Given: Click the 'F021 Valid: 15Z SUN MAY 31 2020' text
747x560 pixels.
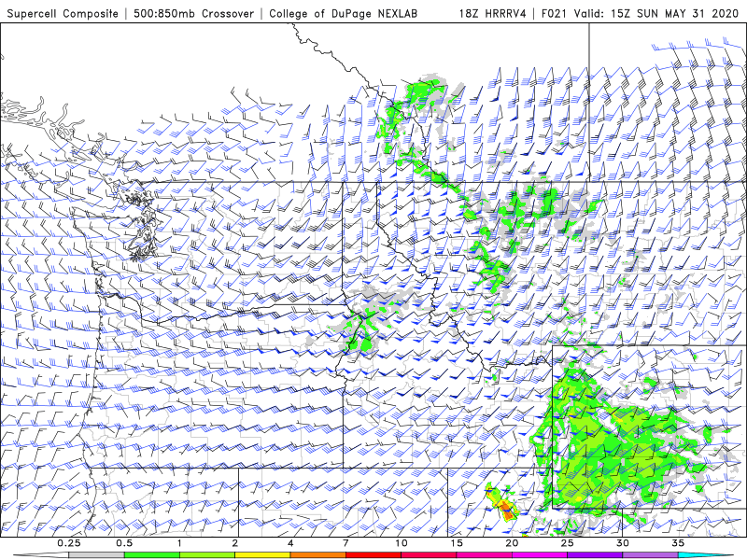Looking at the screenshot, I should (x=640, y=13).
